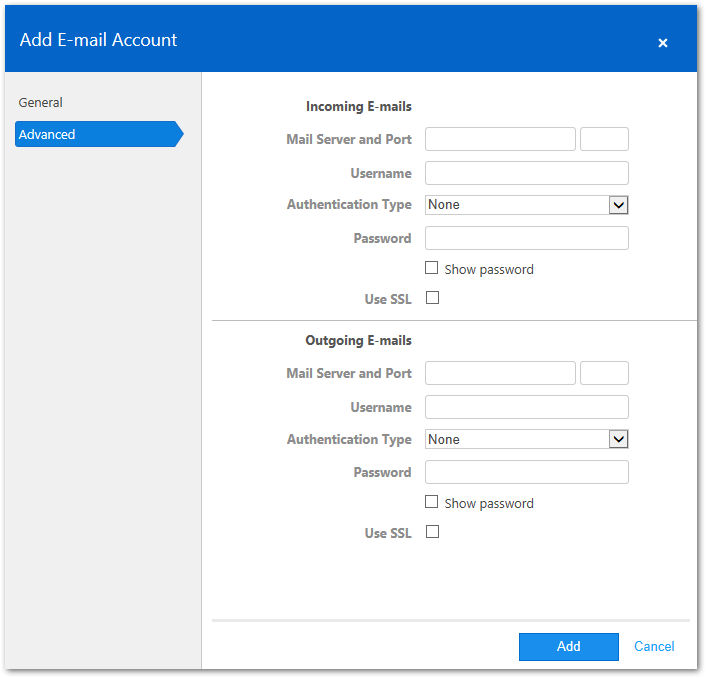Click the Cancel link

coord(654,647)
